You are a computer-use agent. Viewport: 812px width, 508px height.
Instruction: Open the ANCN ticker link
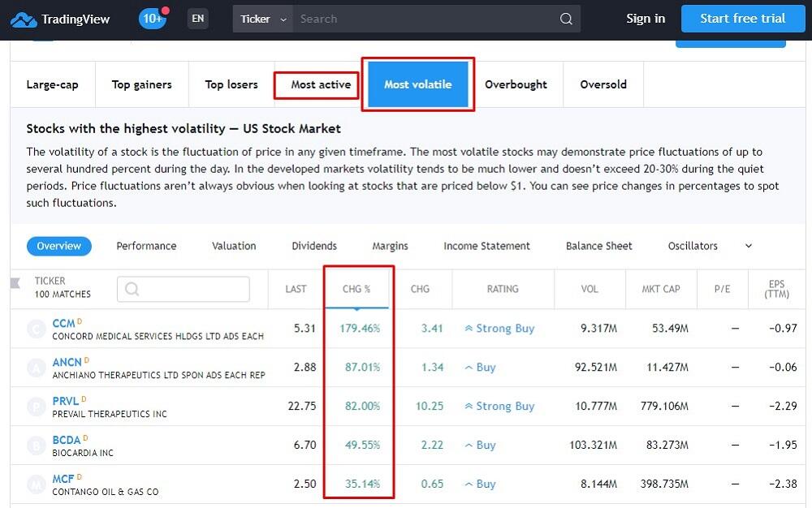point(67,362)
